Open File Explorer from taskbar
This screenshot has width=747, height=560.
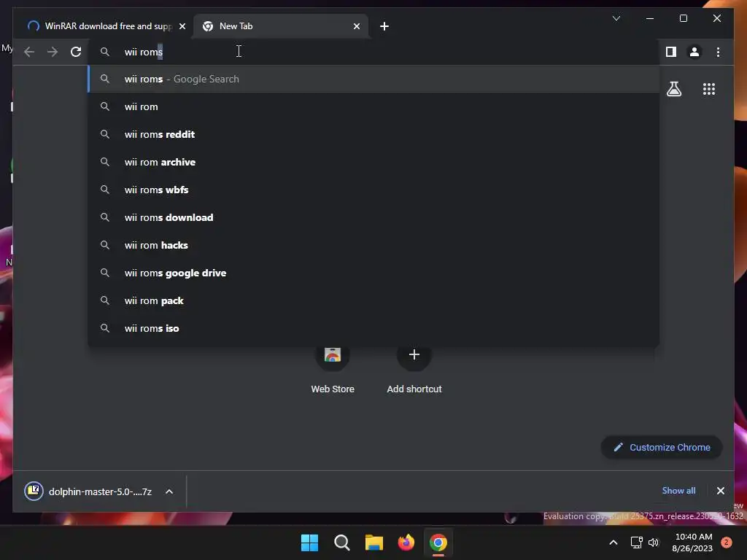point(374,542)
